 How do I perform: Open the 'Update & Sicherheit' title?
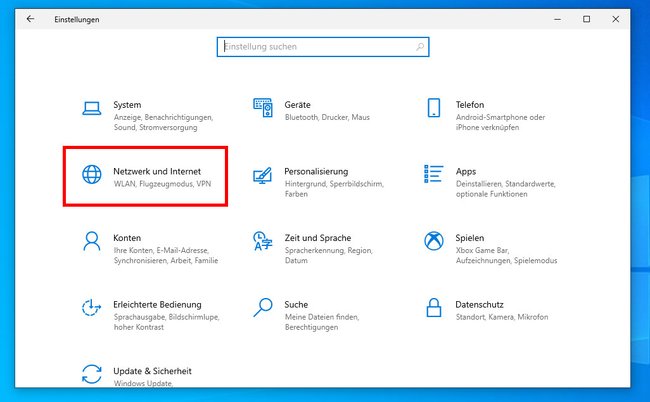(x=153, y=371)
